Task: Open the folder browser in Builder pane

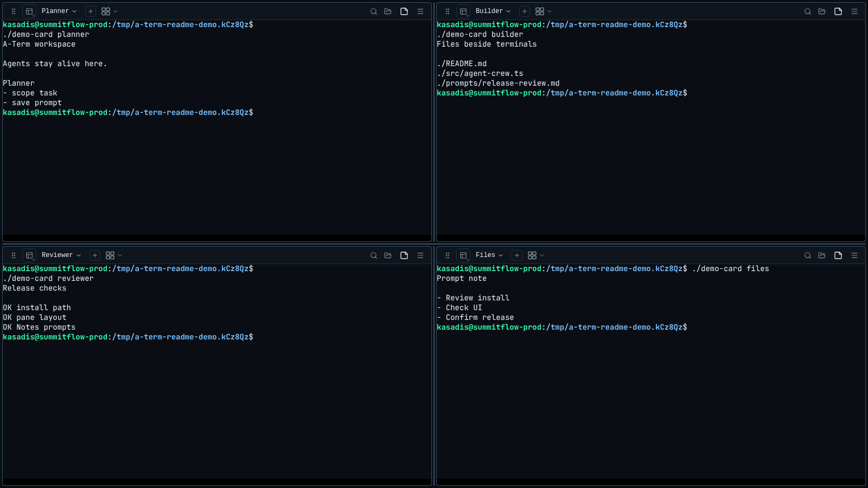Action: pyautogui.click(x=822, y=11)
